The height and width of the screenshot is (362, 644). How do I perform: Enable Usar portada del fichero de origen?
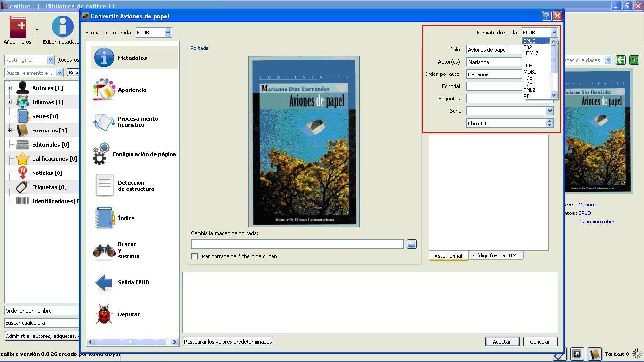tap(194, 256)
